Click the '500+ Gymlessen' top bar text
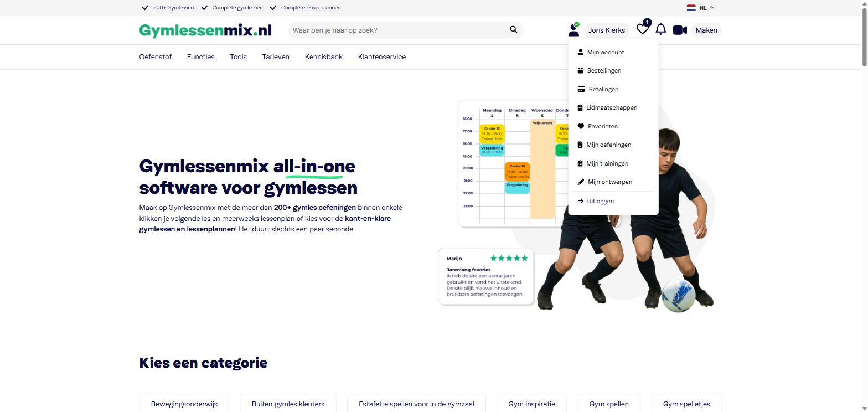 (173, 8)
